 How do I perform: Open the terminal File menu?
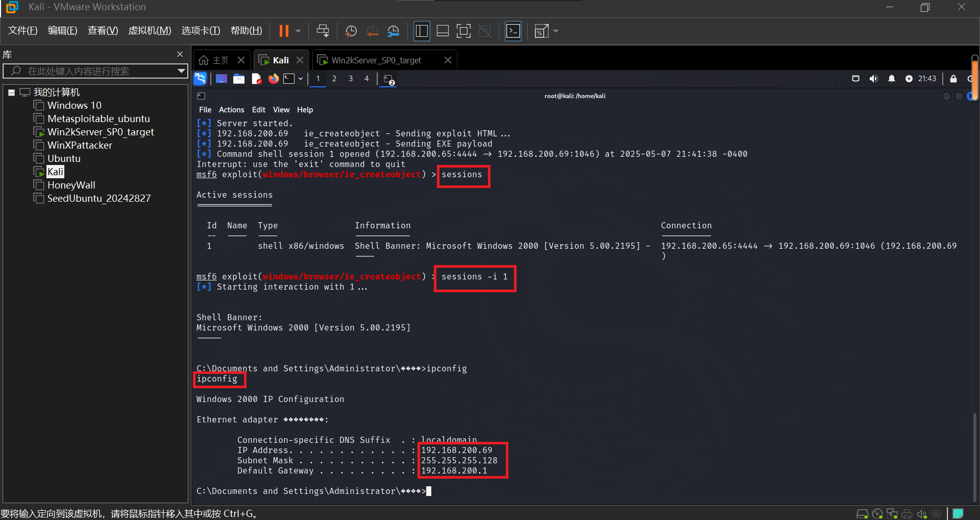205,110
